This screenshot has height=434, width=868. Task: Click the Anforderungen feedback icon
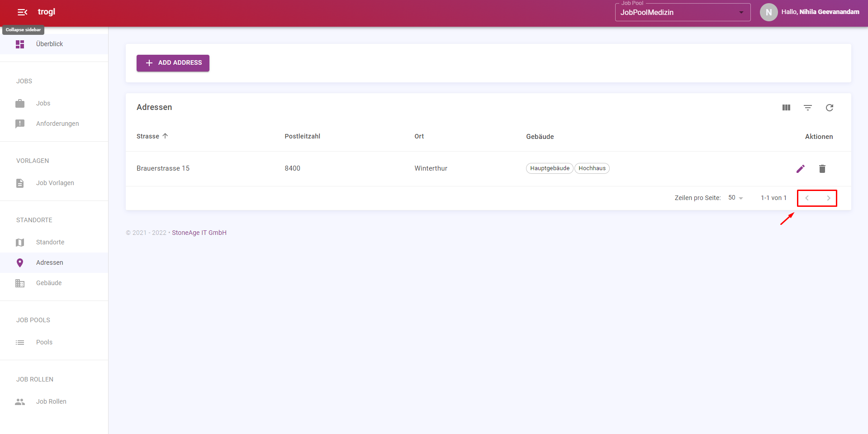coord(20,124)
